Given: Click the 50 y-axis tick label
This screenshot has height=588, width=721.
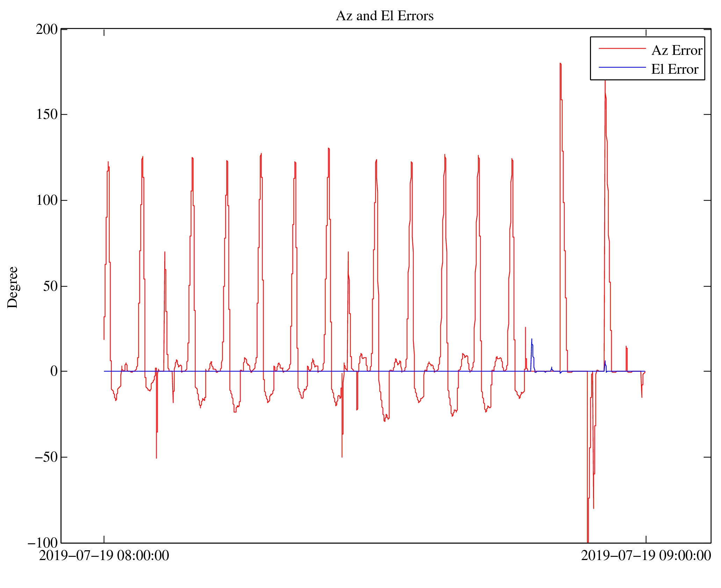Looking at the screenshot, I should 50,286.
